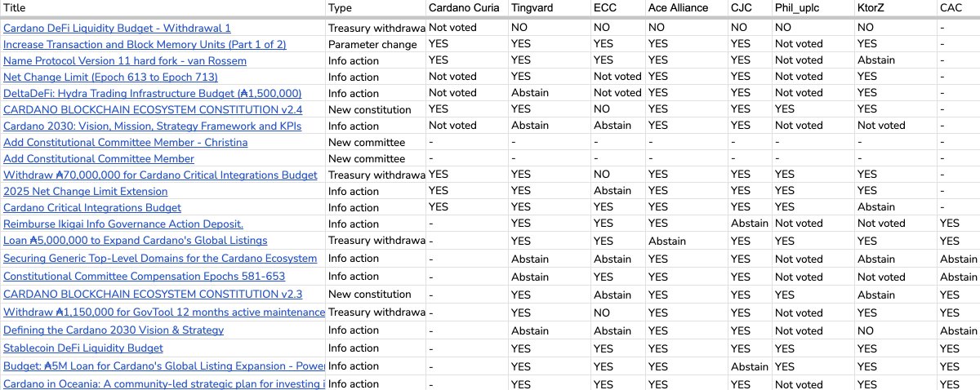Open Cardano Critical Integrations Budget link
Viewport: 980px width, 390px height.
click(92, 207)
